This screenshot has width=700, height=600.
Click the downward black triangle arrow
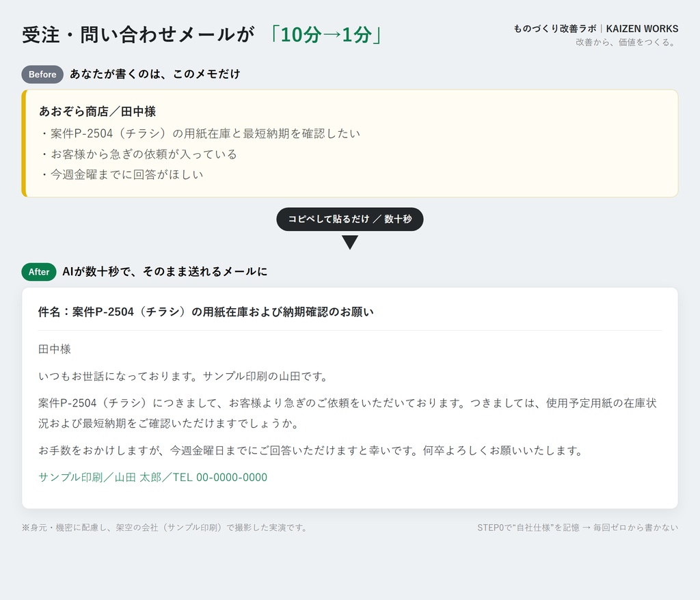click(350, 243)
